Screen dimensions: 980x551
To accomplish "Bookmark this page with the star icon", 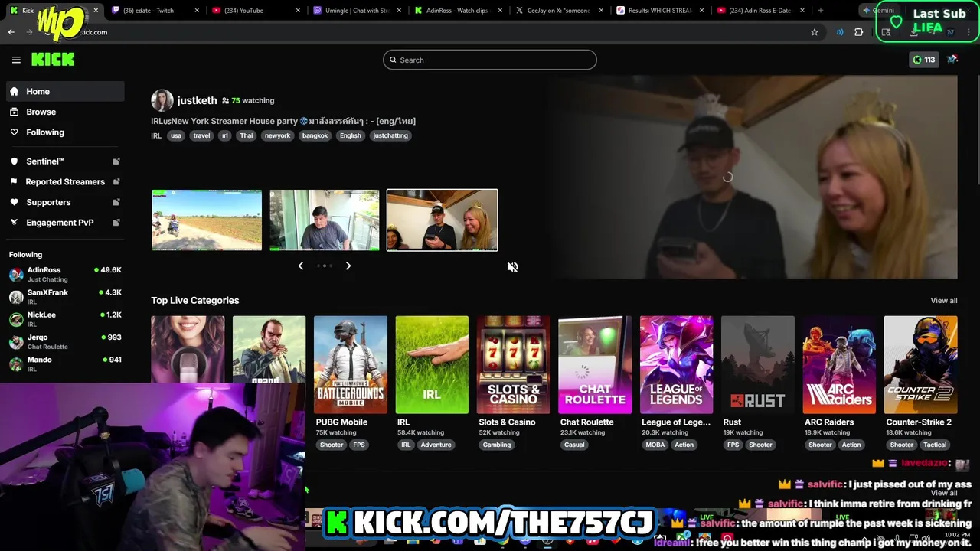I will (815, 32).
